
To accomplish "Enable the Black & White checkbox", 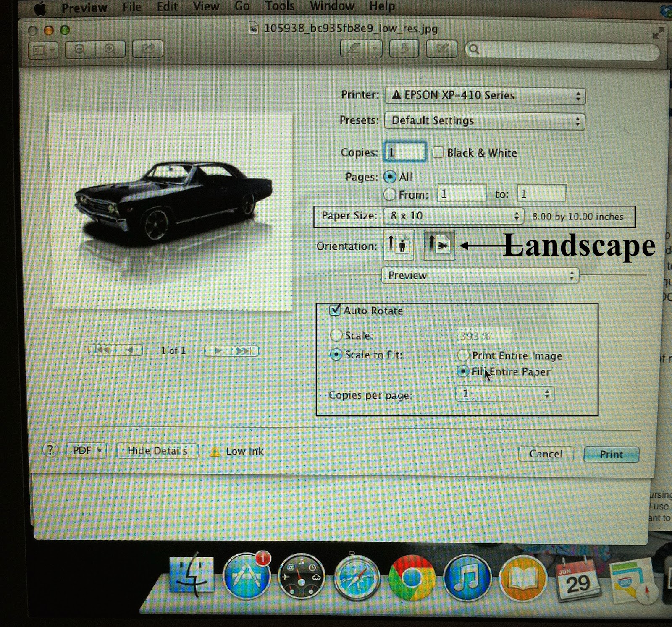I will pos(438,152).
